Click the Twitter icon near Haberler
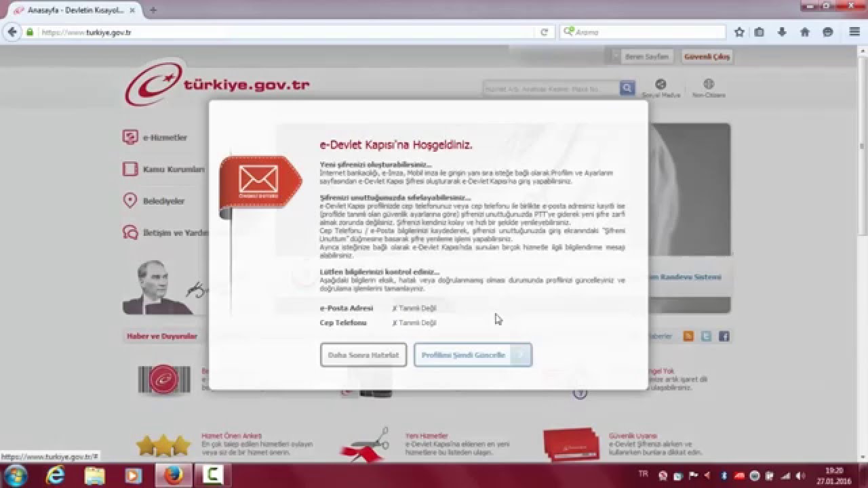 pyautogui.click(x=706, y=336)
